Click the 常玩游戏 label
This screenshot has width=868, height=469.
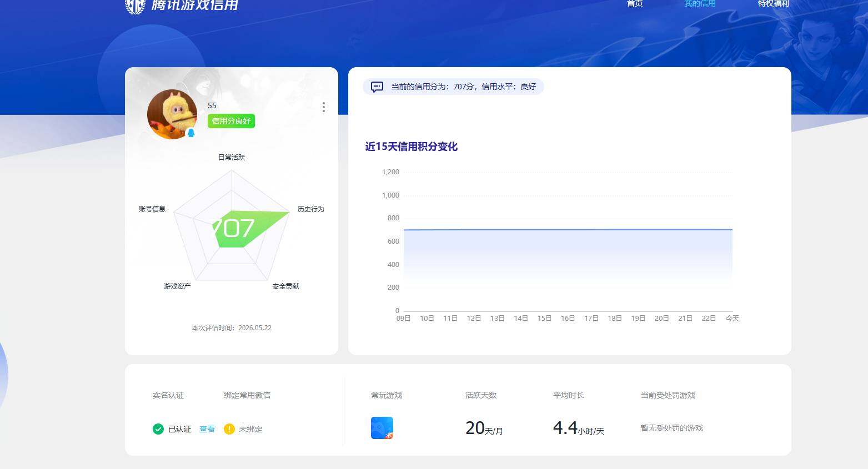coord(387,395)
